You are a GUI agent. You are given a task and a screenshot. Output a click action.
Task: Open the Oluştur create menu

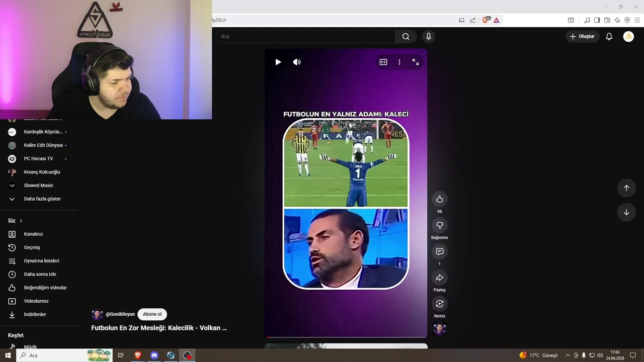click(x=582, y=36)
